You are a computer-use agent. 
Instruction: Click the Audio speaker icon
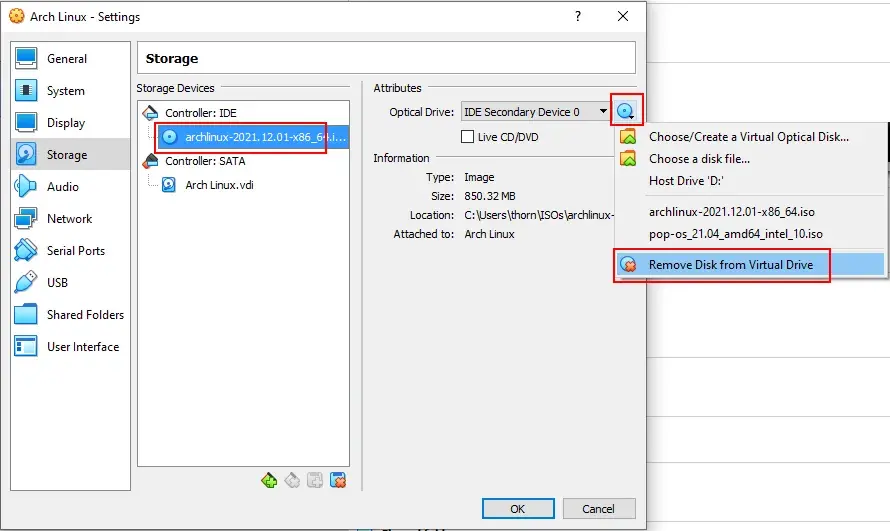26,186
